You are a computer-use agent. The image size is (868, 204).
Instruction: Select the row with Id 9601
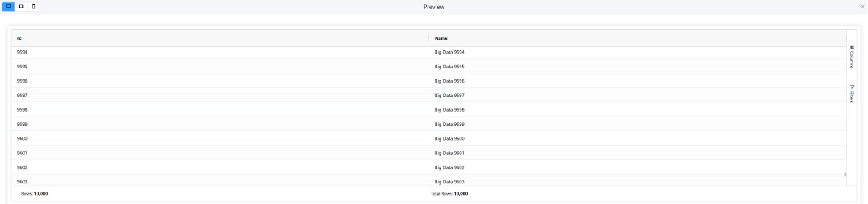pos(22,153)
